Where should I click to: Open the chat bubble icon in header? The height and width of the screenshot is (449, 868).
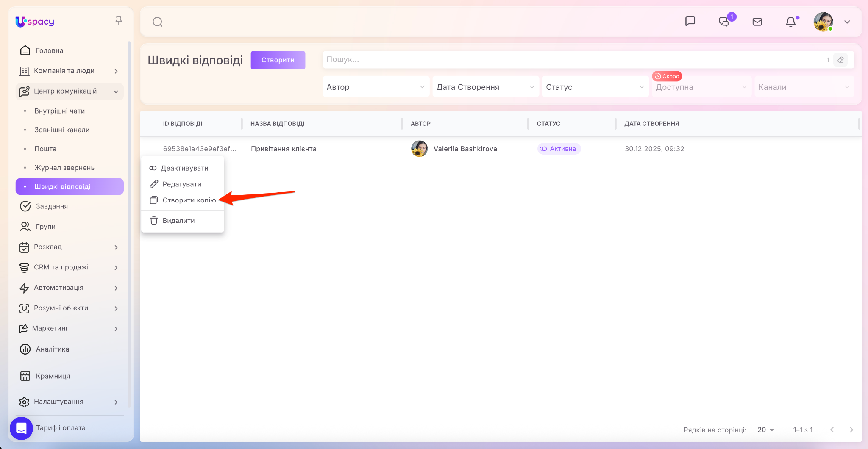[x=690, y=21]
